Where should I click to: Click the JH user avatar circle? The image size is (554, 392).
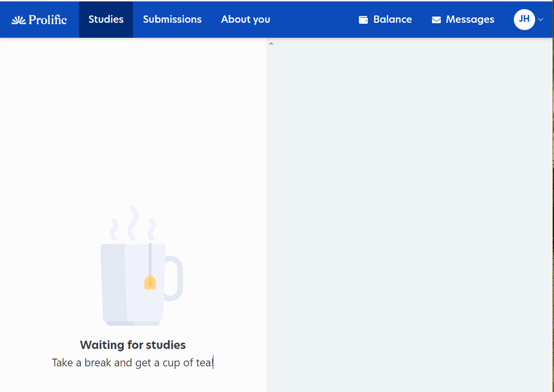[524, 19]
